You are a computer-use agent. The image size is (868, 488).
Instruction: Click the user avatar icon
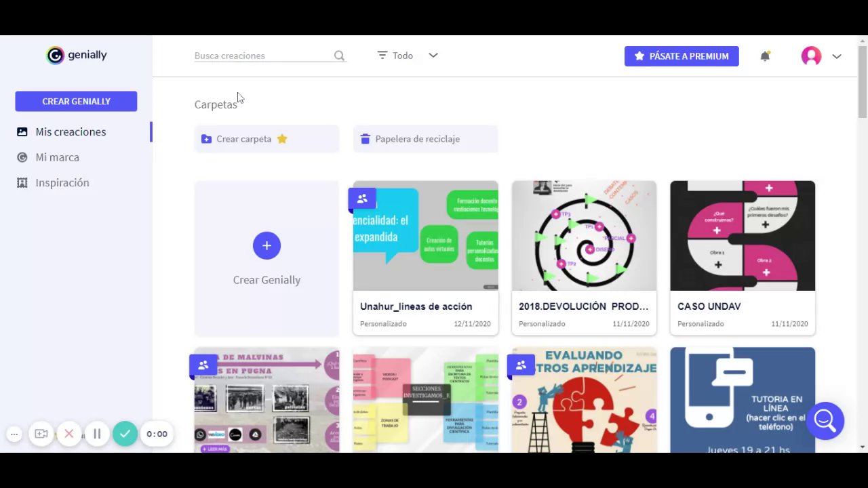pos(811,56)
